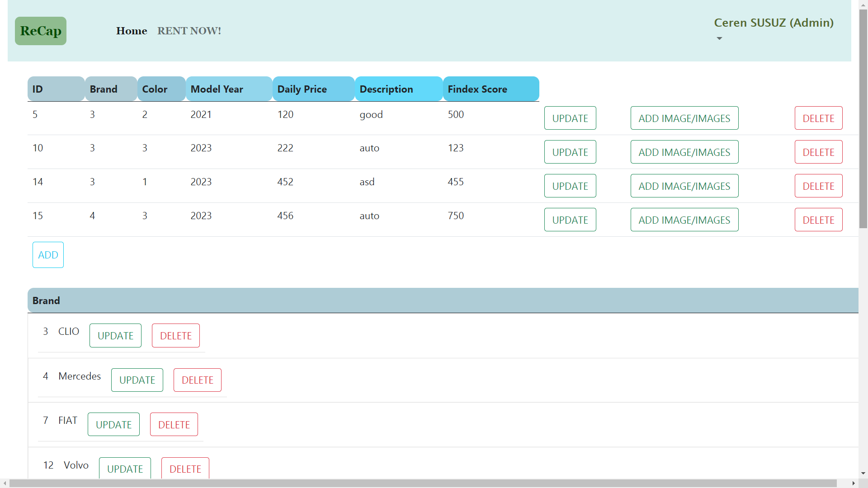Add images to car ID 15
Viewport: 868px width, 488px height.
[x=684, y=220]
